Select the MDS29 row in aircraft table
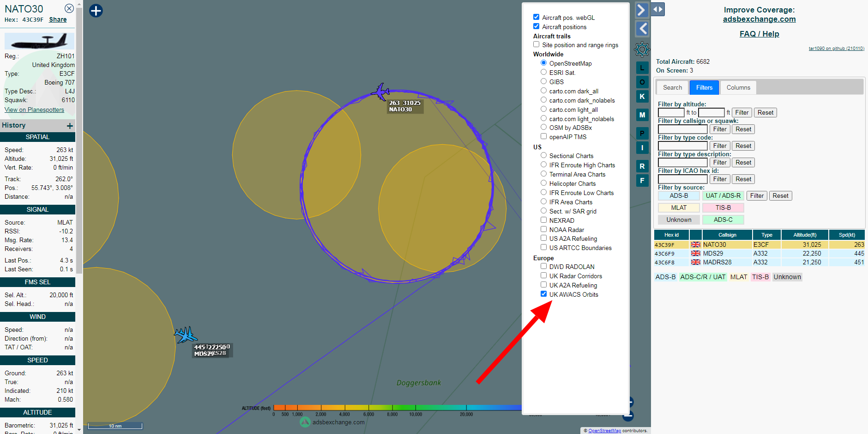The height and width of the screenshot is (434, 868). [759, 253]
